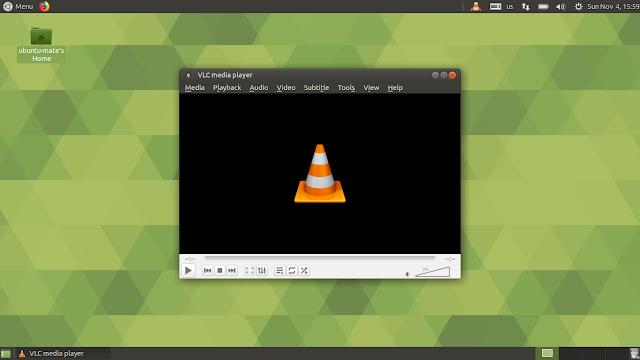Open the Subtitle menu
This screenshot has height=360, width=640.
coord(316,88)
